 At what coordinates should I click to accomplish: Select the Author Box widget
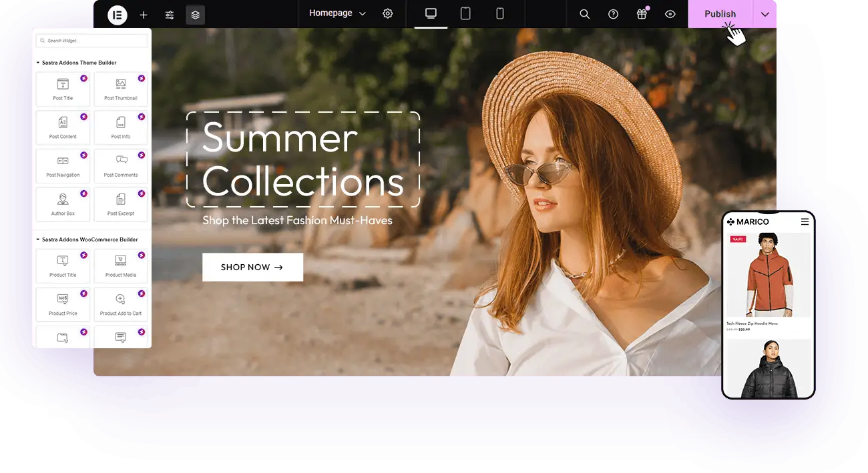click(x=63, y=203)
